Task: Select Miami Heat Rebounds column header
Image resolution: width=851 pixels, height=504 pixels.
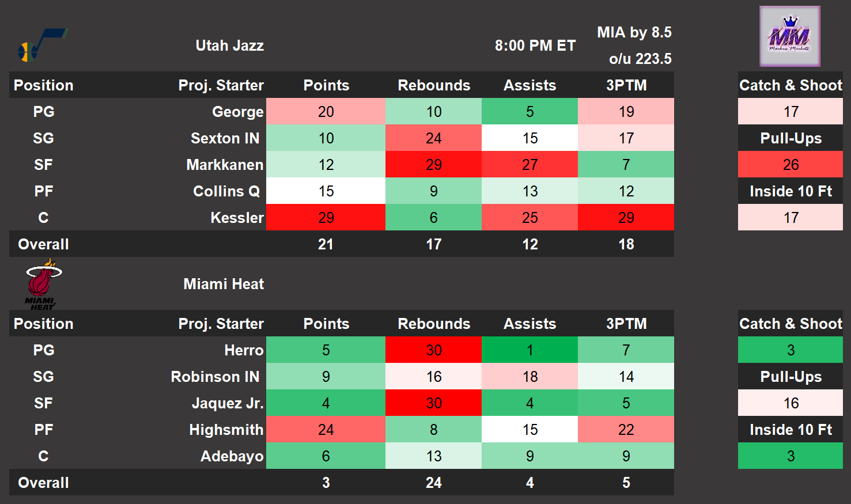Action: click(x=433, y=324)
